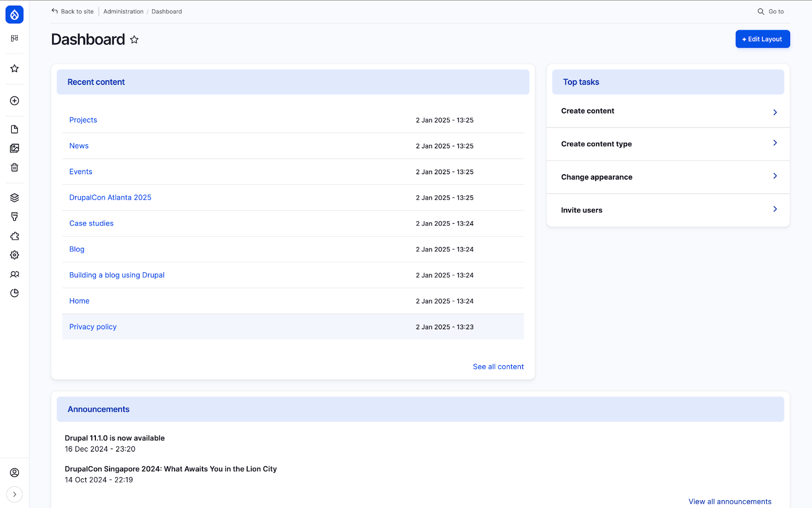Open Structure layers icon in sidebar
Viewport: 812px width, 508px height.
pos(14,198)
